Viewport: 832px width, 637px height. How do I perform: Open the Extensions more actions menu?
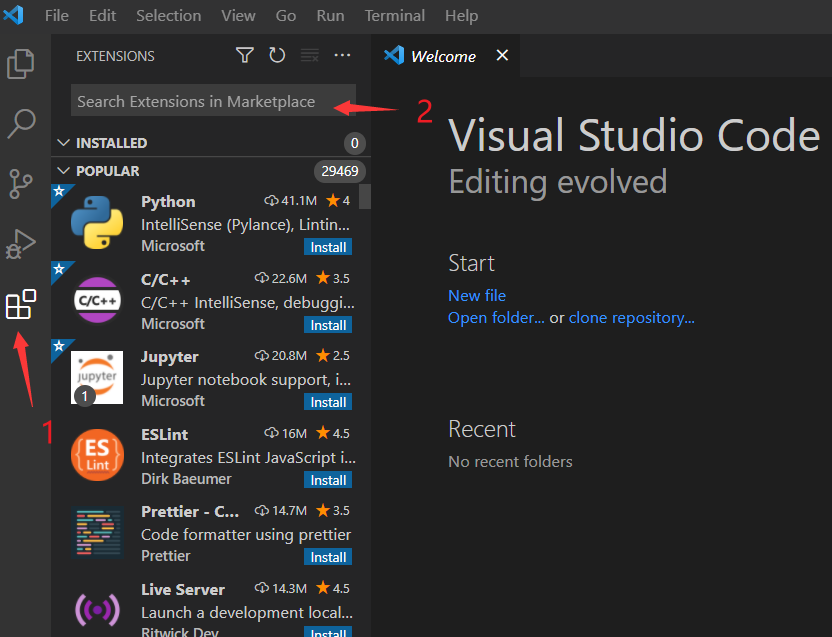pyautogui.click(x=342, y=55)
